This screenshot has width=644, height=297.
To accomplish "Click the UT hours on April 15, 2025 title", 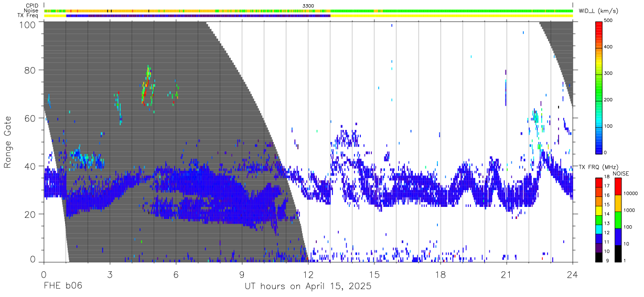I will click(308, 287).
